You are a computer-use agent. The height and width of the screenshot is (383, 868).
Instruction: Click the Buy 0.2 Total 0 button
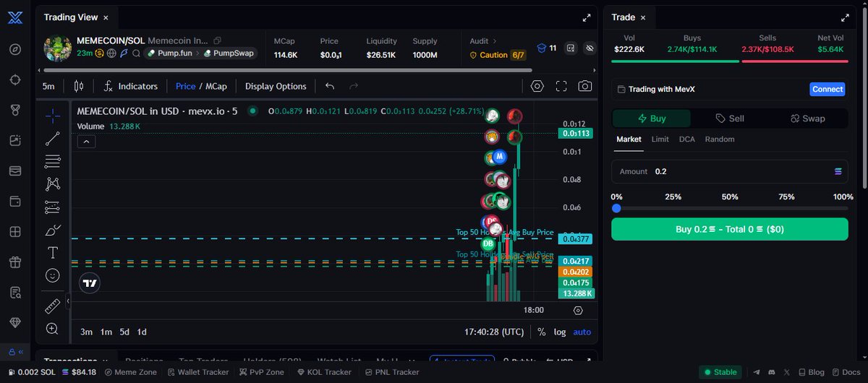[x=730, y=229]
